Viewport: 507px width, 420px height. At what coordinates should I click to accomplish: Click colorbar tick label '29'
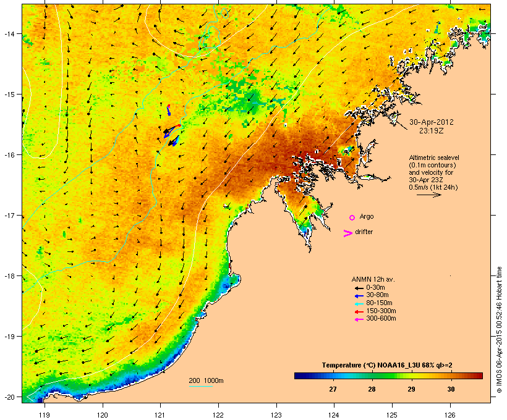pos(411,389)
